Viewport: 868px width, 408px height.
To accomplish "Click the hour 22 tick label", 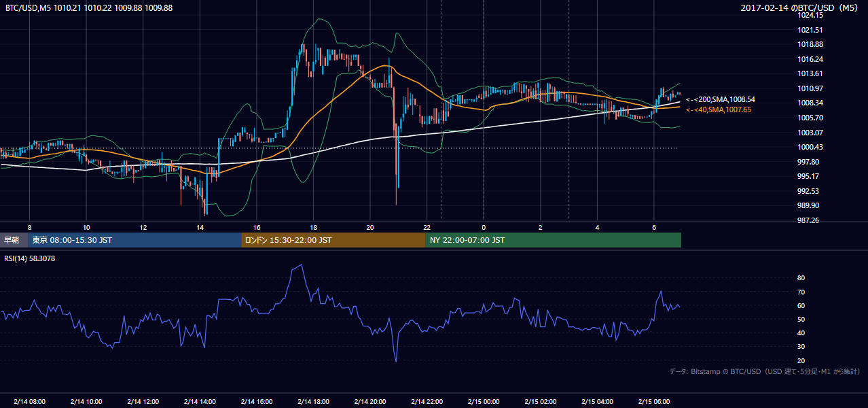I will pos(427,226).
